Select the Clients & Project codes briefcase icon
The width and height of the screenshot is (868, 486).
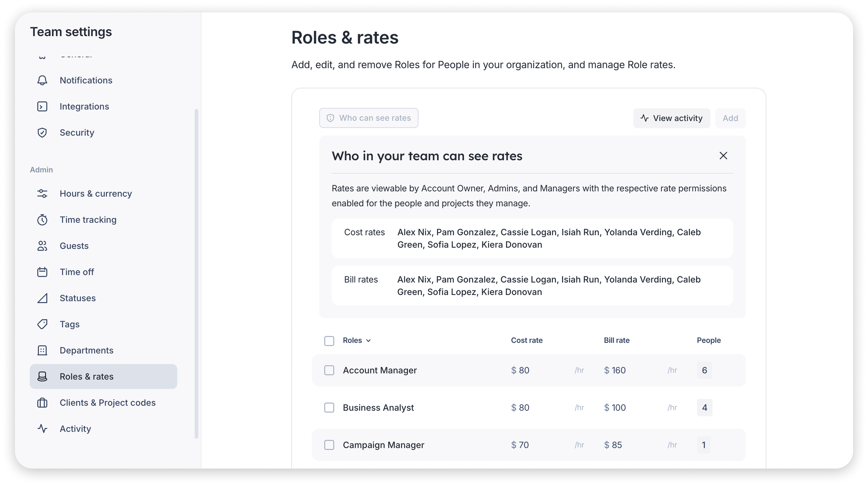42,403
